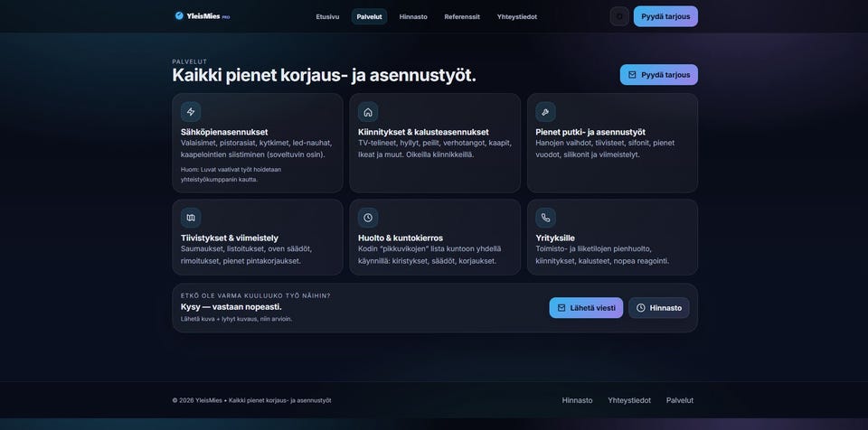Screen dimensions: 868x430
Task: Follow the footer Yhteystiedot link
Action: click(x=629, y=400)
